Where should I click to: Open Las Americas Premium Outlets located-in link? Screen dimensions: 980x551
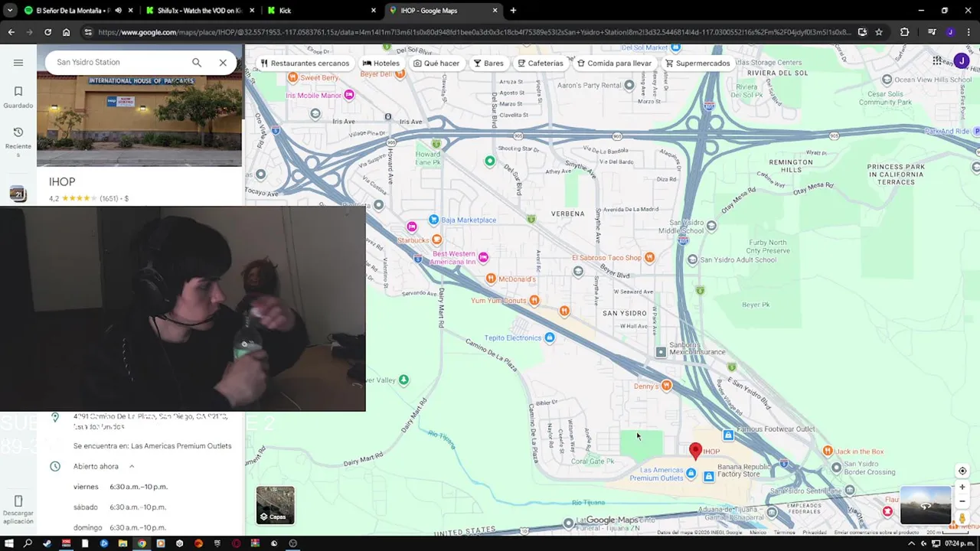(181, 445)
